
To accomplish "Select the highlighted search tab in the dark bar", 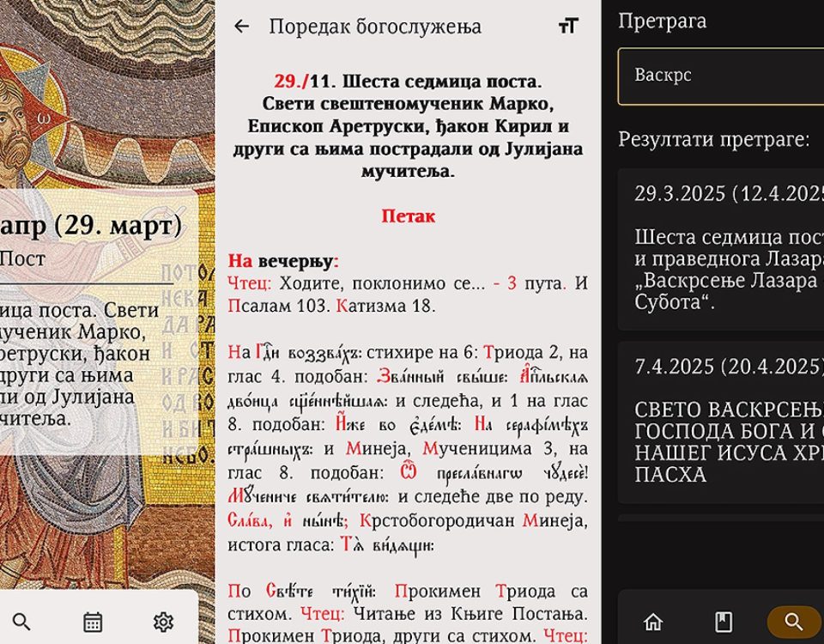I will point(794,622).
